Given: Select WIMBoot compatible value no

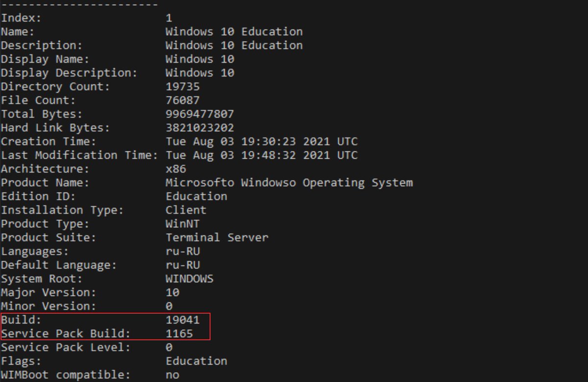Looking at the screenshot, I should point(172,375).
